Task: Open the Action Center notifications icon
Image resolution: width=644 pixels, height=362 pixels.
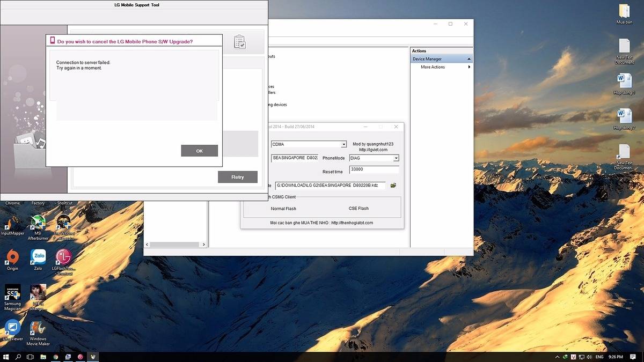Action: tap(633, 357)
